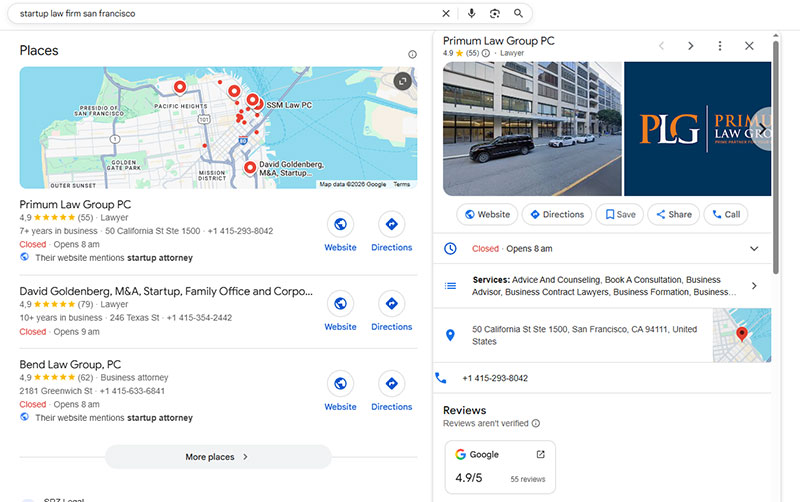Close the Primum Law Group detail panel
This screenshot has height=502, width=800.
click(749, 46)
